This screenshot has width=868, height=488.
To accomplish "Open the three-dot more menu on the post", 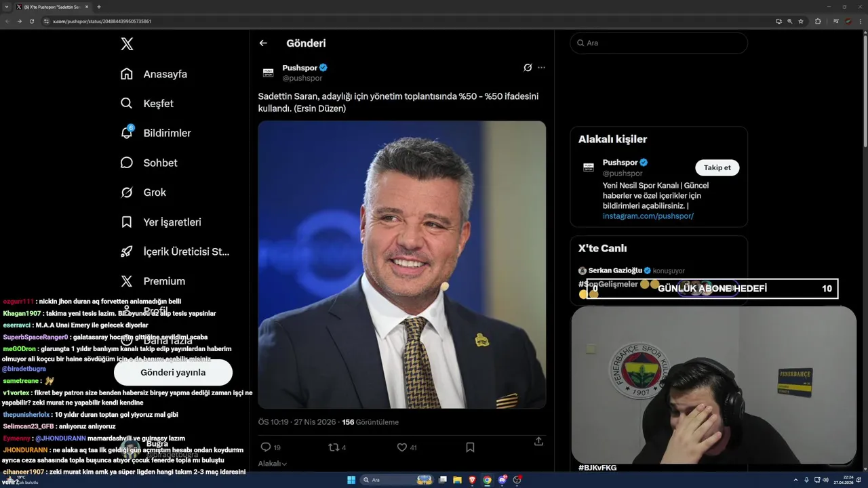I will coord(541,68).
